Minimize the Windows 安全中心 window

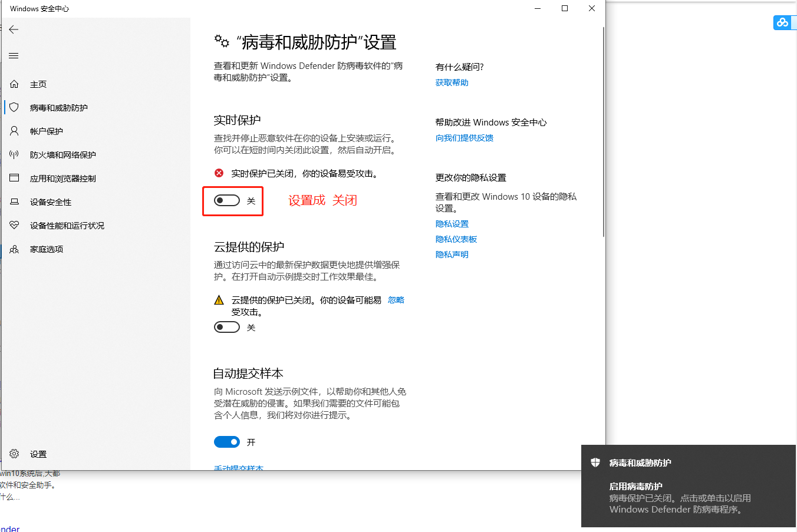tap(538, 8)
